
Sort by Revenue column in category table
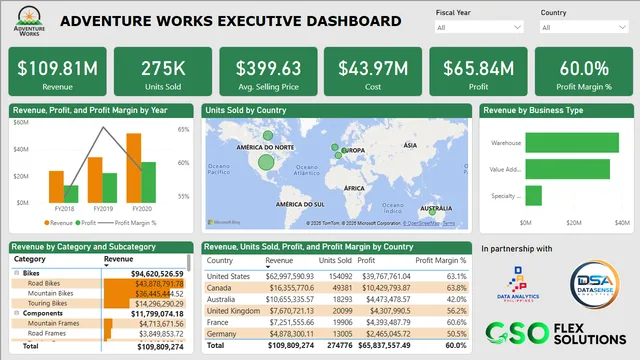[118, 259]
